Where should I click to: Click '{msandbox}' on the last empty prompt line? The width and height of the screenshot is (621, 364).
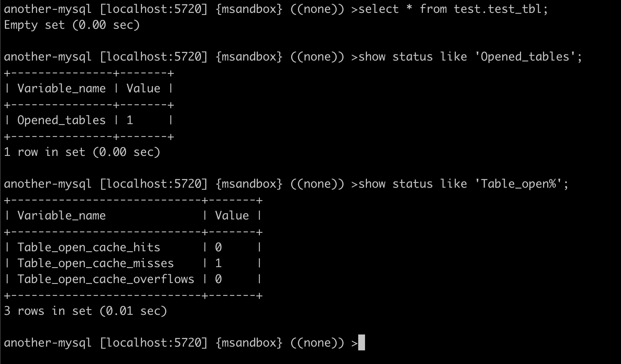point(249,343)
